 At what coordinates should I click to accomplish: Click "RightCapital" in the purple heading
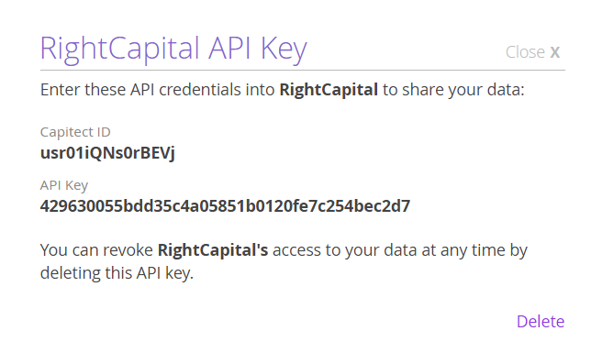[119, 50]
